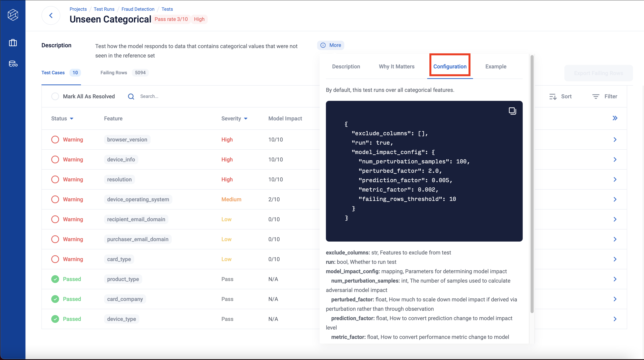Open device_operating_system row chevron
The width and height of the screenshot is (644, 360).
pyautogui.click(x=615, y=199)
